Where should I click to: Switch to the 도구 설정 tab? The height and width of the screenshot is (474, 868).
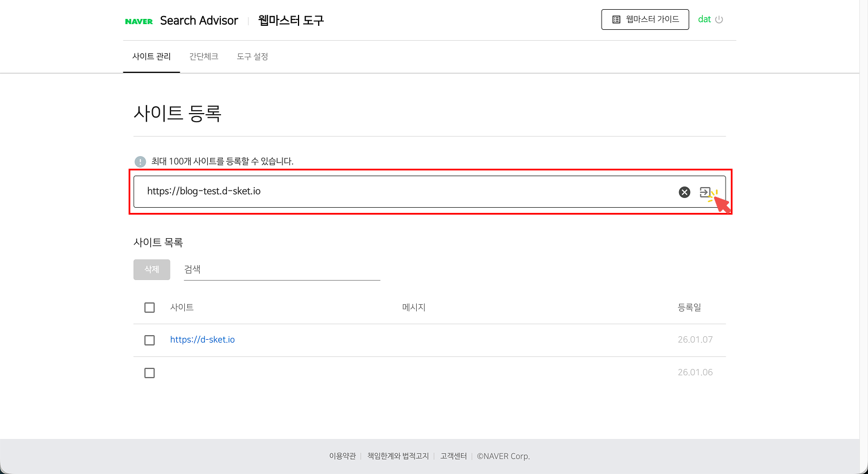251,56
